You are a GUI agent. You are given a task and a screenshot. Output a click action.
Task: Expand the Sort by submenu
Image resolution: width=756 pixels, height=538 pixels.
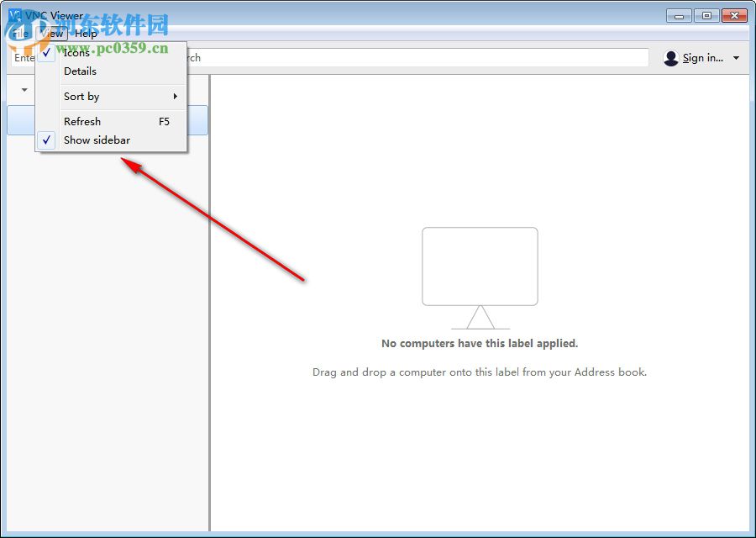coord(81,96)
